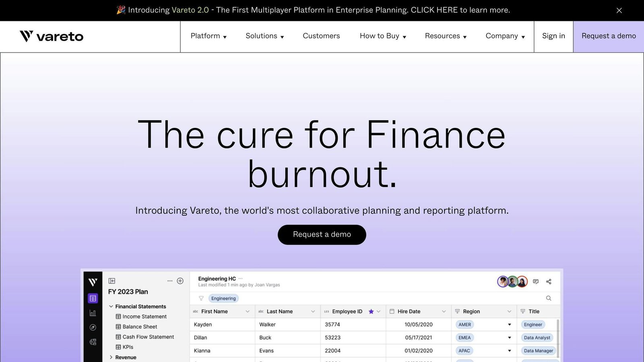Click the first collaborator avatar
The width and height of the screenshot is (644, 362).
tap(503, 282)
